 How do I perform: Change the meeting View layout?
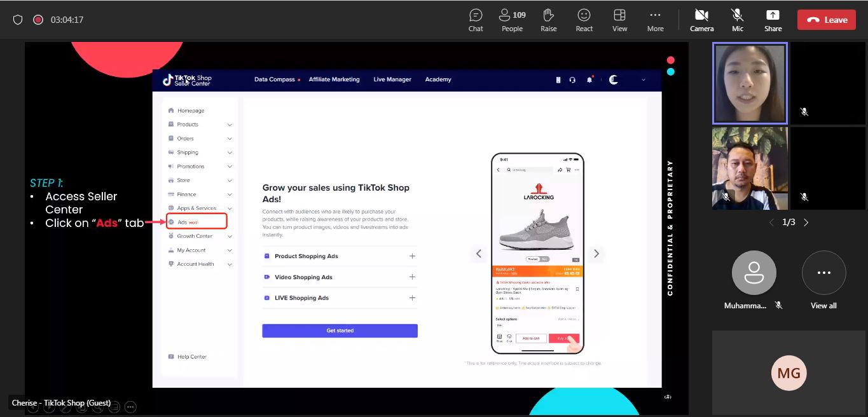tap(619, 20)
